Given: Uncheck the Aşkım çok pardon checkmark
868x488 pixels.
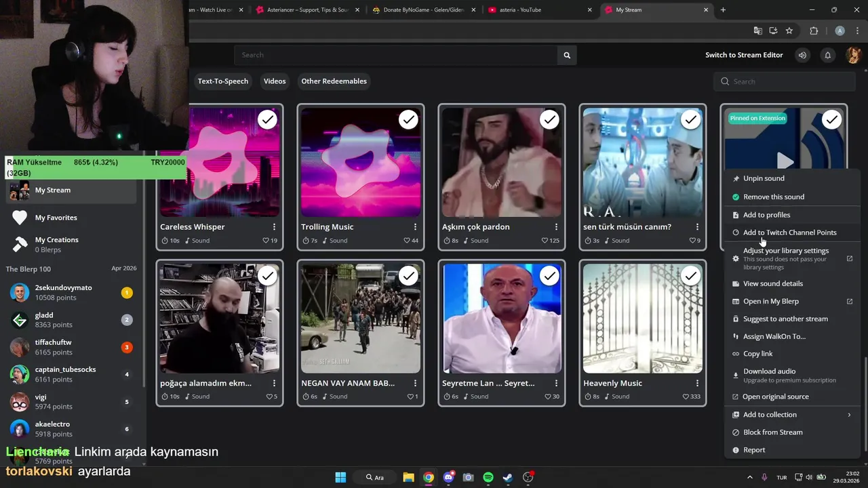Looking at the screenshot, I should coord(549,120).
